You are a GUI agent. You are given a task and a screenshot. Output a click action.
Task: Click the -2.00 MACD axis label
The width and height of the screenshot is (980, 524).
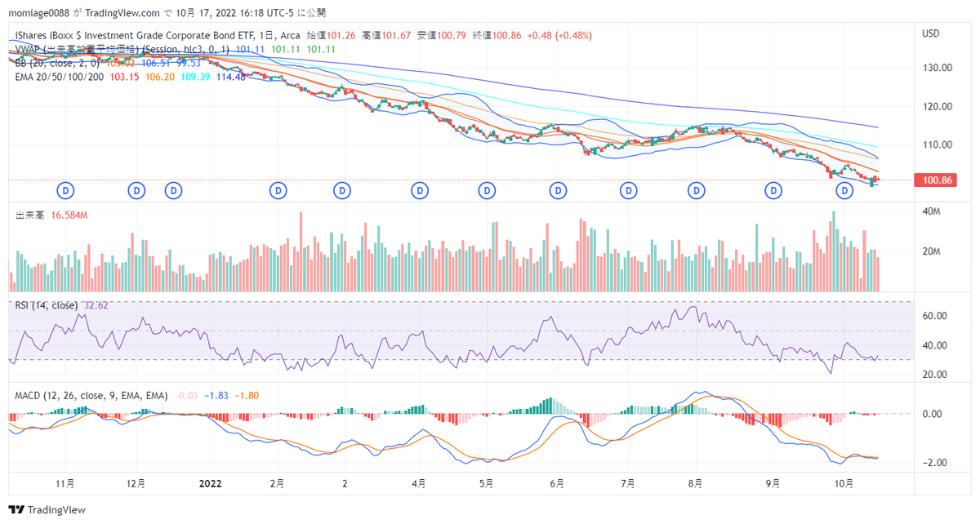point(933,462)
